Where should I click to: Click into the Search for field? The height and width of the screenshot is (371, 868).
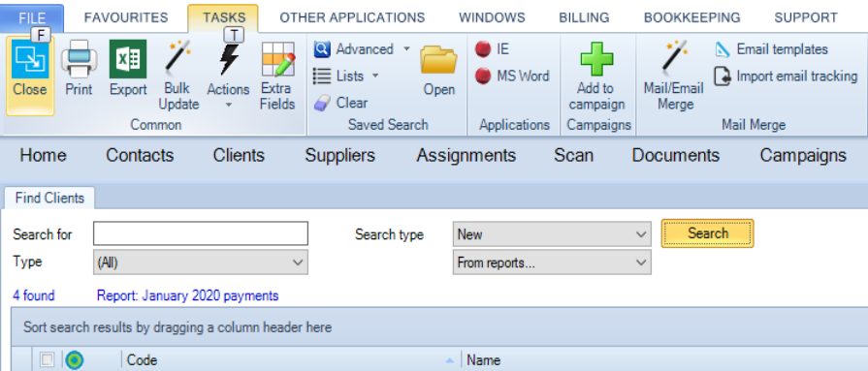pos(201,233)
